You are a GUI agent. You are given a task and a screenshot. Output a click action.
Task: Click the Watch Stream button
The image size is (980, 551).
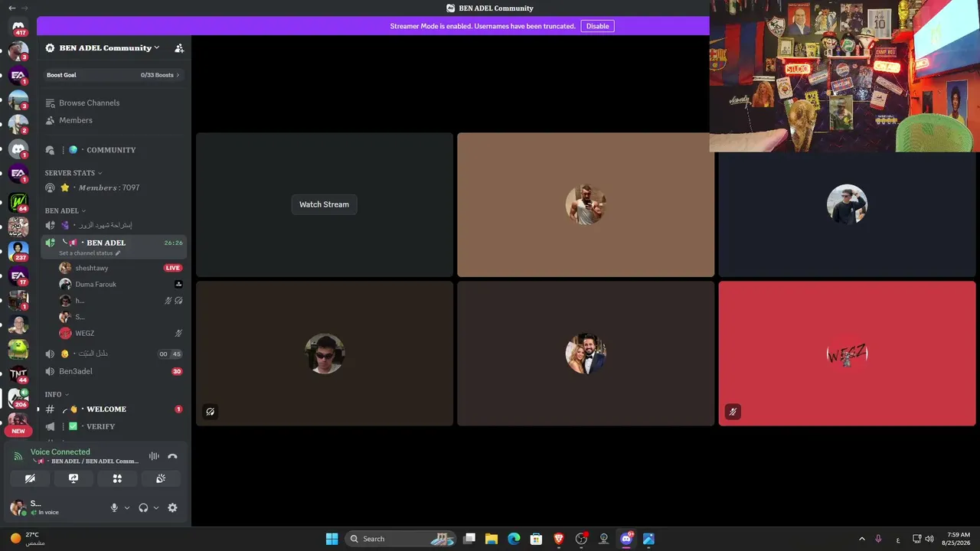click(x=324, y=204)
